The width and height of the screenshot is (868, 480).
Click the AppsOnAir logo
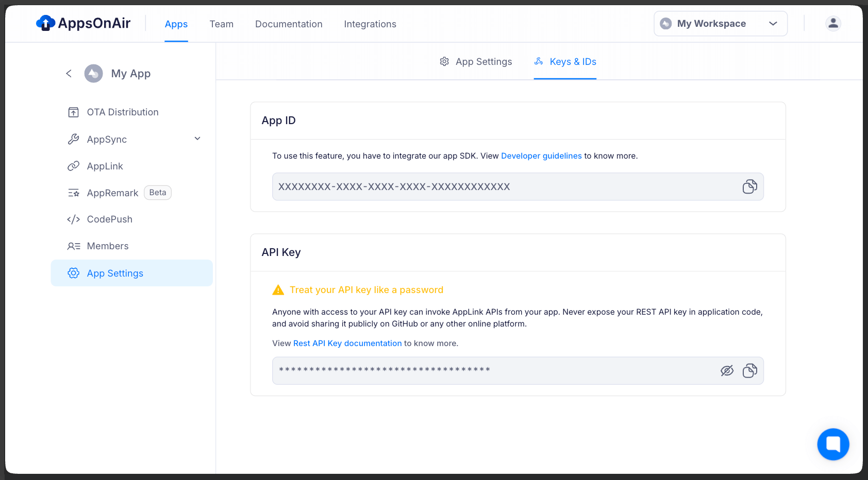pyautogui.click(x=84, y=23)
